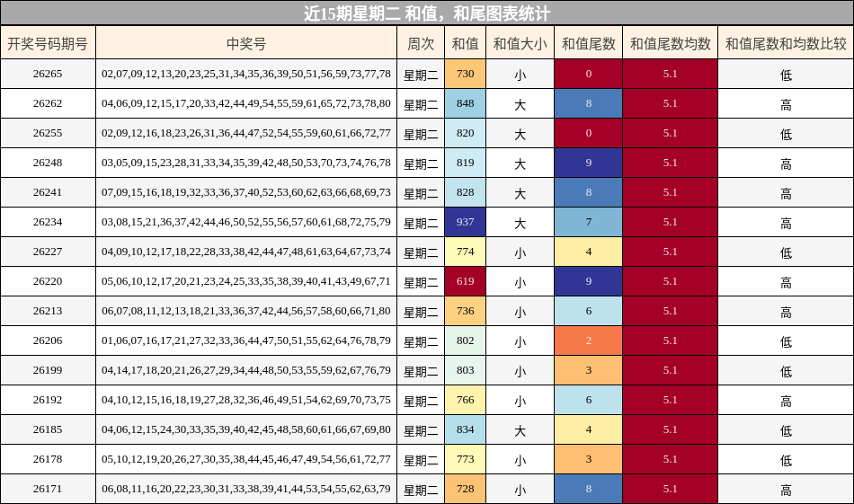Click issue number 26192

click(x=48, y=400)
